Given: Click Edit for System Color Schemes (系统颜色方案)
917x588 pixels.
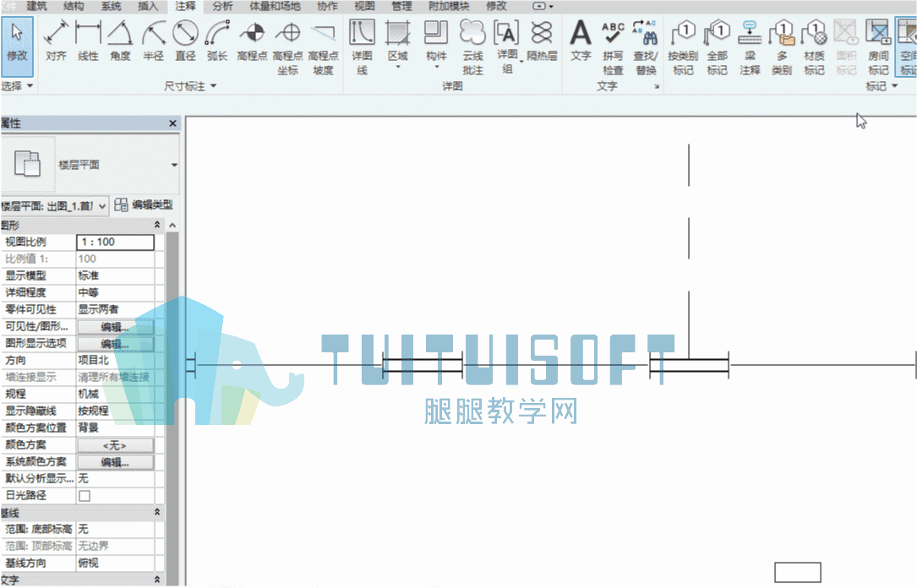Looking at the screenshot, I should 116,462.
